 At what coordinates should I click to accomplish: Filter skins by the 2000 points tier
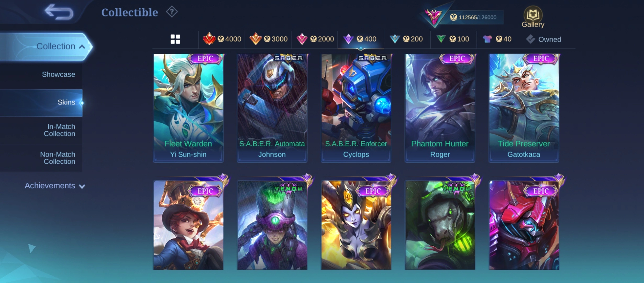[x=315, y=39]
